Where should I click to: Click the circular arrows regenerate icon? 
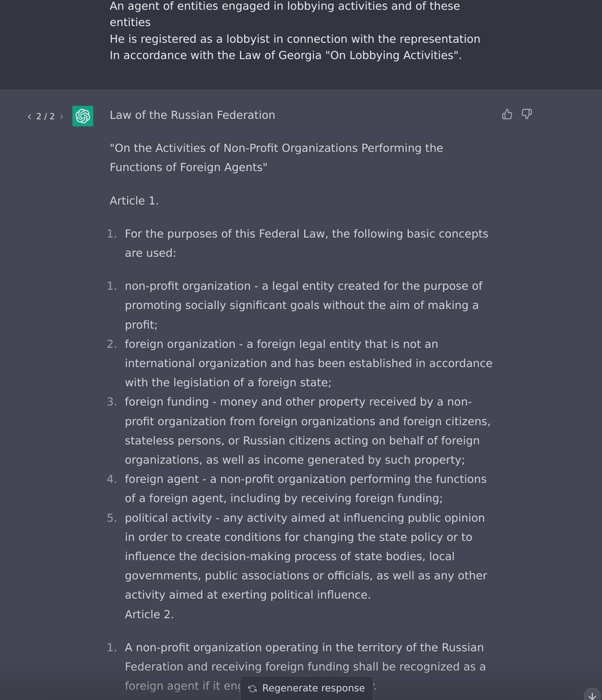pos(253,688)
